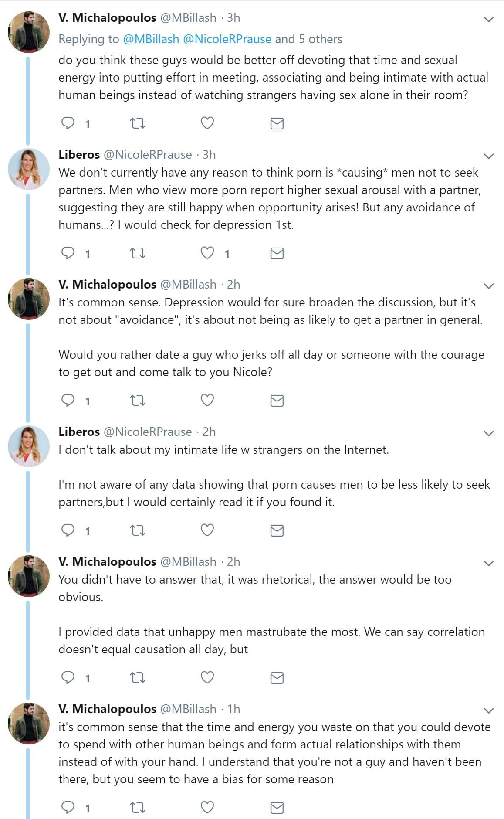Open the 3h timestamp of the first tweet

(x=233, y=18)
